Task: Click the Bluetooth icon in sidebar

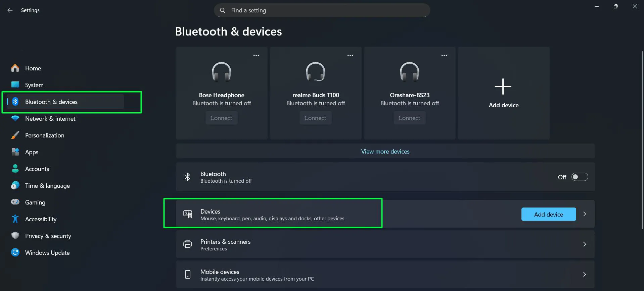Action: pyautogui.click(x=15, y=102)
